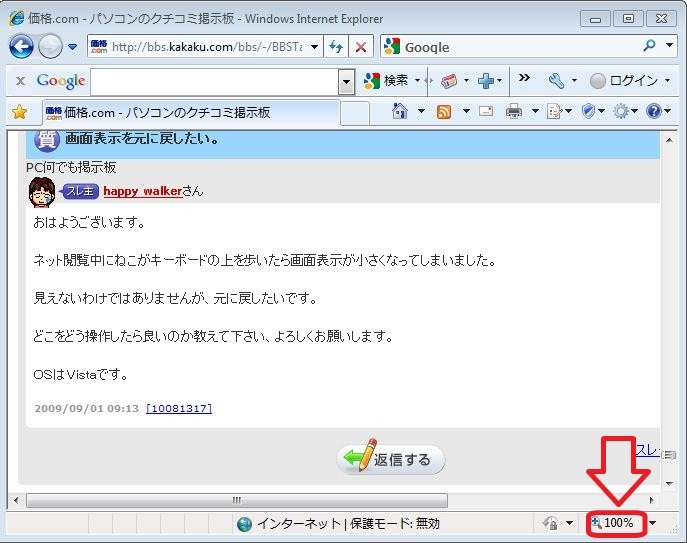Click the Google toolbar logo
The image size is (687, 543).
61,81
